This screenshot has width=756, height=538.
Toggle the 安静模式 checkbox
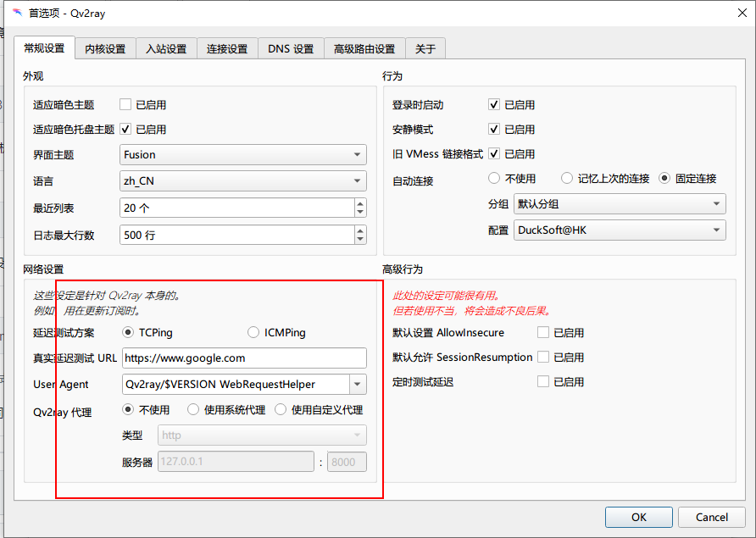click(x=493, y=129)
